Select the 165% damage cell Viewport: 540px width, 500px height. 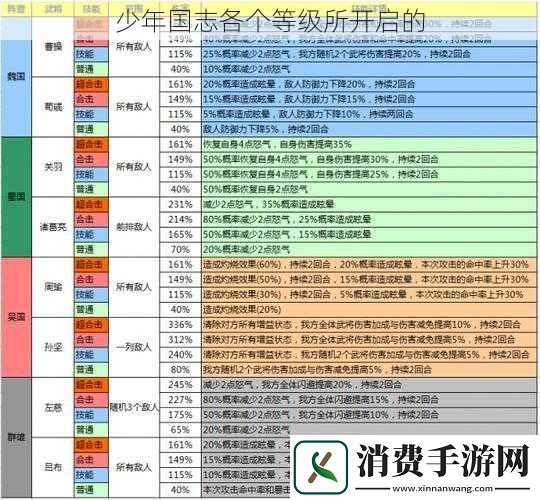point(180,235)
